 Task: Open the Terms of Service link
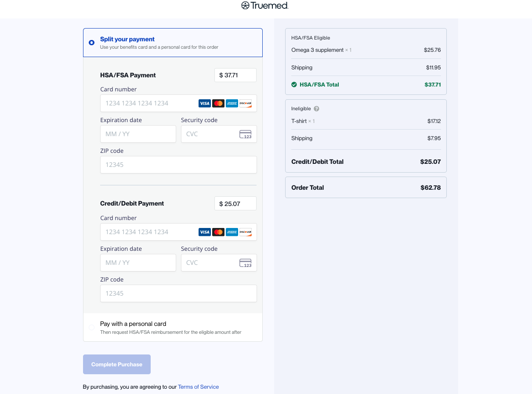198,387
